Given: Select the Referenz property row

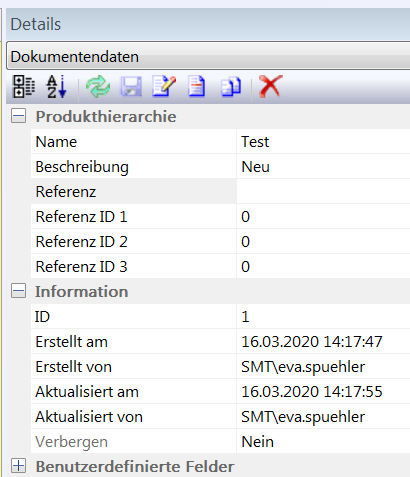Looking at the screenshot, I should tap(220, 192).
